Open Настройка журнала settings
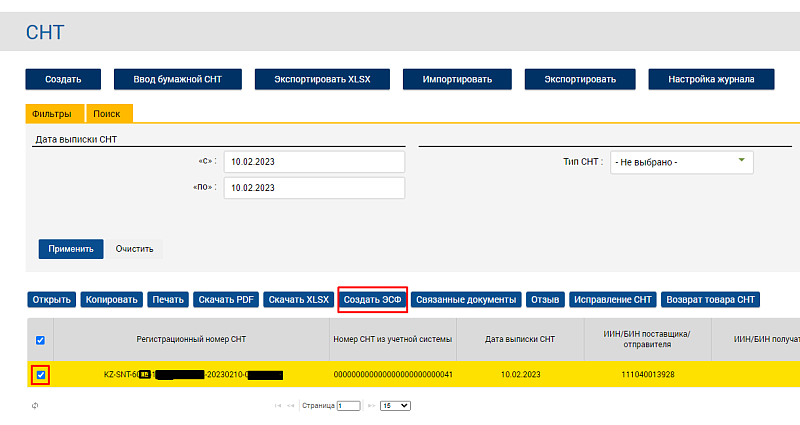This screenshot has width=800, height=425. click(713, 79)
